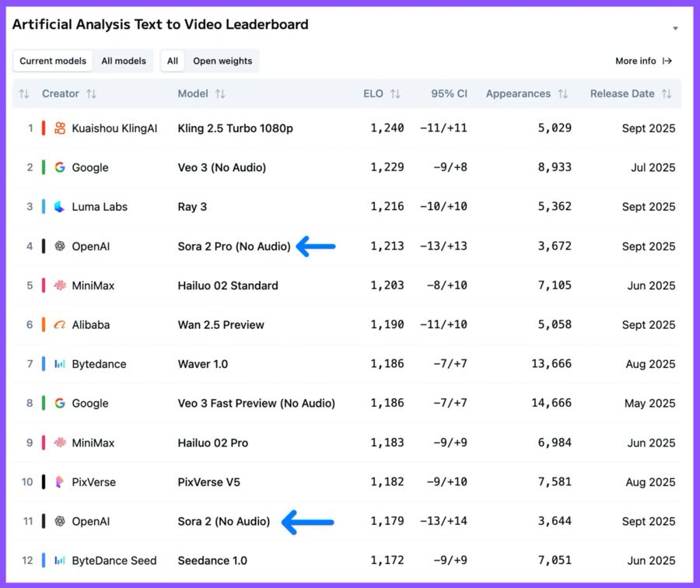The width and height of the screenshot is (700, 588).
Task: Click the May 2025 release date
Action: click(649, 404)
